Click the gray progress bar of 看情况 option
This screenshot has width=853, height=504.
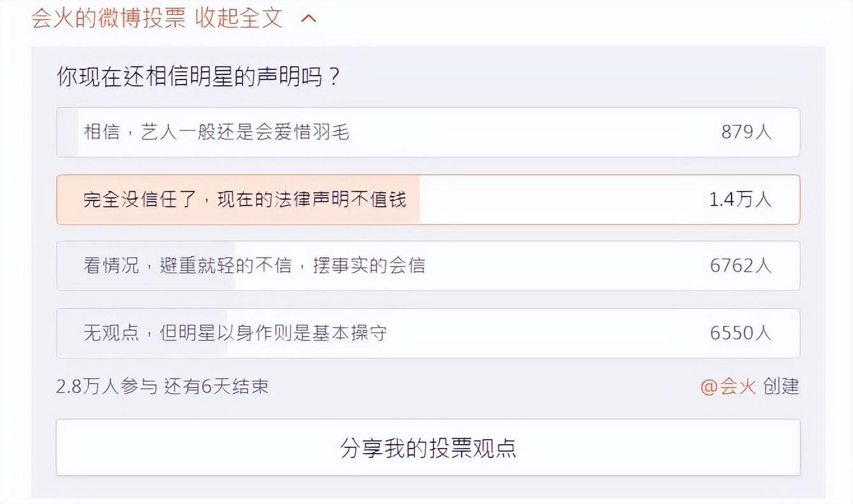click(146, 266)
